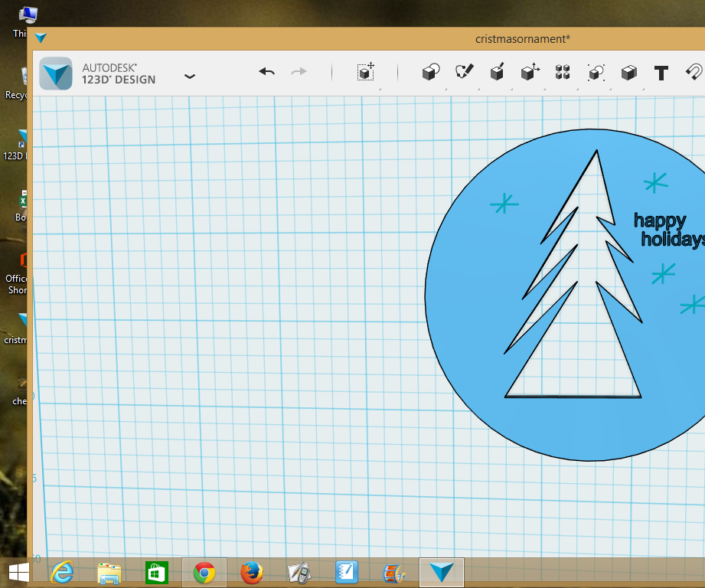
Task: Open the Primitives tool menu
Action: (x=431, y=72)
